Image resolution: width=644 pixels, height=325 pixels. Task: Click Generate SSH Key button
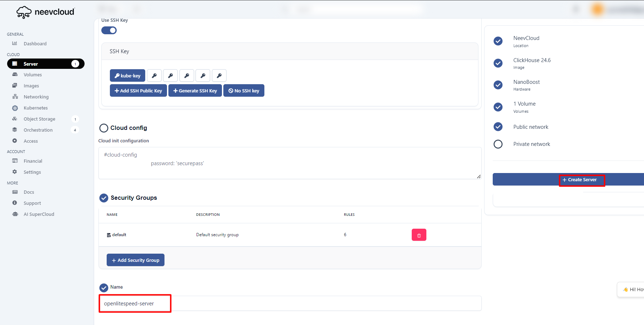195,91
